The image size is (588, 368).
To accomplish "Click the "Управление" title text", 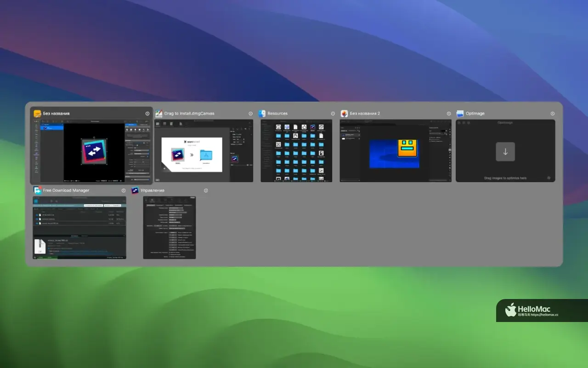I will tap(153, 190).
